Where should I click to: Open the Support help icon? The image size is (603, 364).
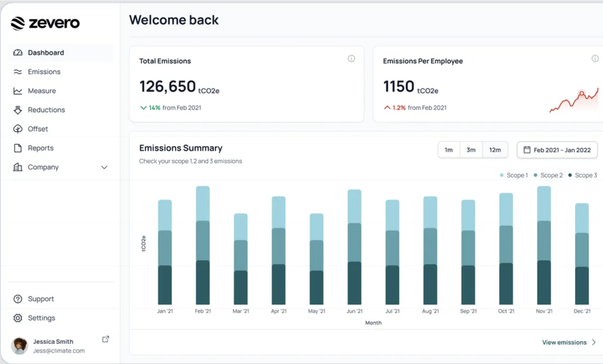click(18, 299)
